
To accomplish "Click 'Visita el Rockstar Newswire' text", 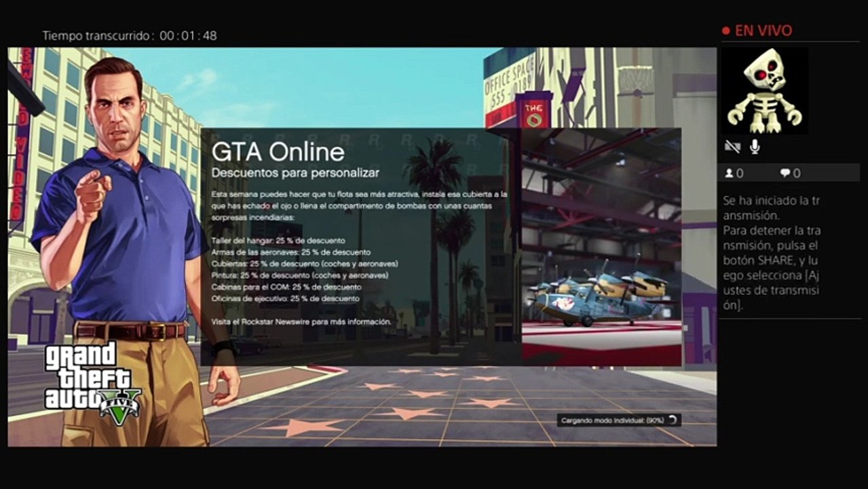I will pyautogui.click(x=301, y=321).
